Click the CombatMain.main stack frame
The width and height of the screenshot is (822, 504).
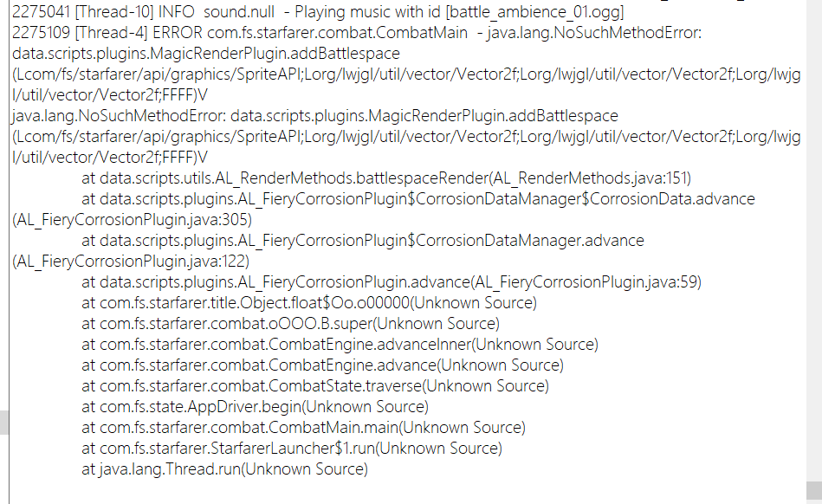click(x=303, y=428)
